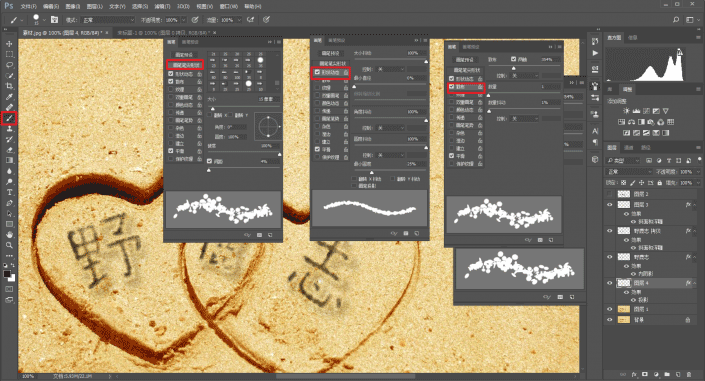Screen dimensions: 705x381
Task: Open layer blend mode dropdown in Layers panel
Action: pos(629,172)
